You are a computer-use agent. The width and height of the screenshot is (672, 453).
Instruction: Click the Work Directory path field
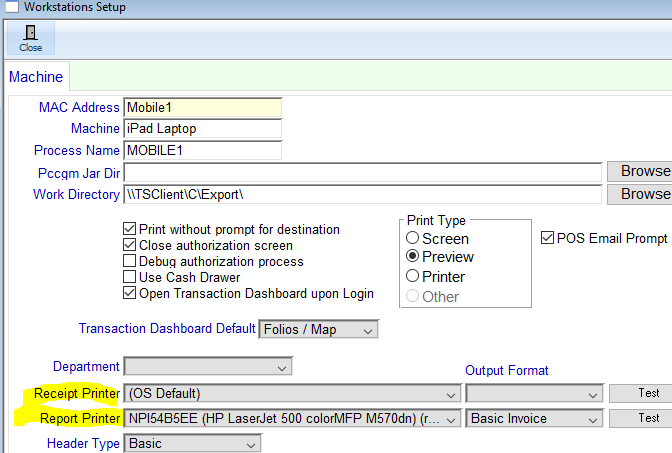(x=363, y=195)
